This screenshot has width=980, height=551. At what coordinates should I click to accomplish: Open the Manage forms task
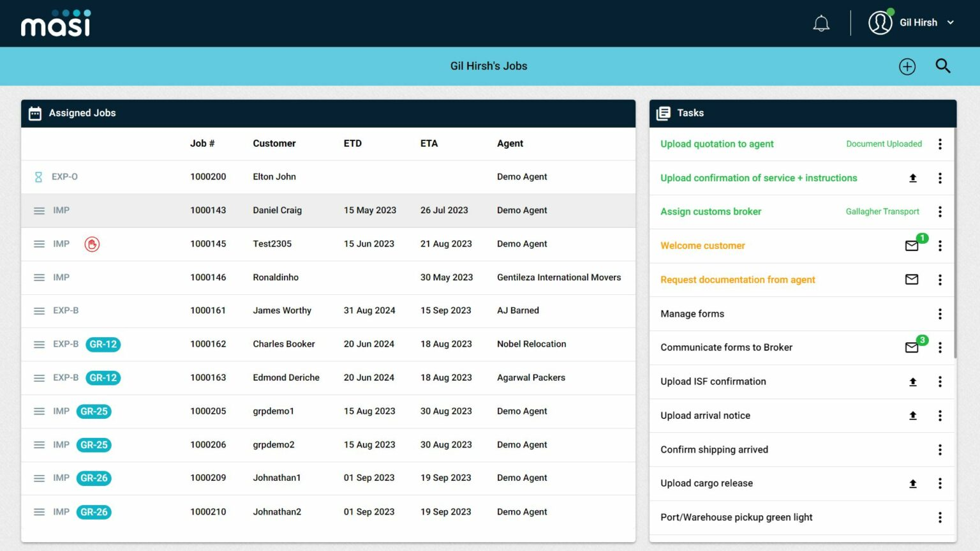pos(692,314)
